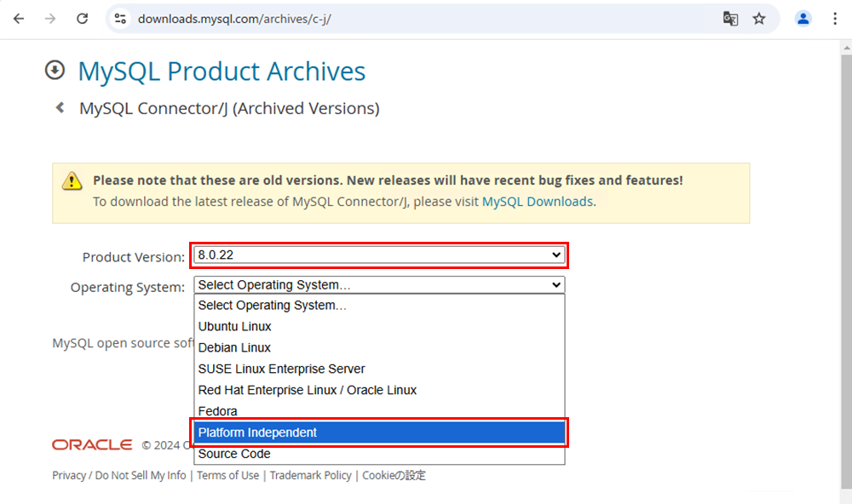The image size is (852, 504).
Task: Select Fedora option
Action: pyautogui.click(x=379, y=411)
